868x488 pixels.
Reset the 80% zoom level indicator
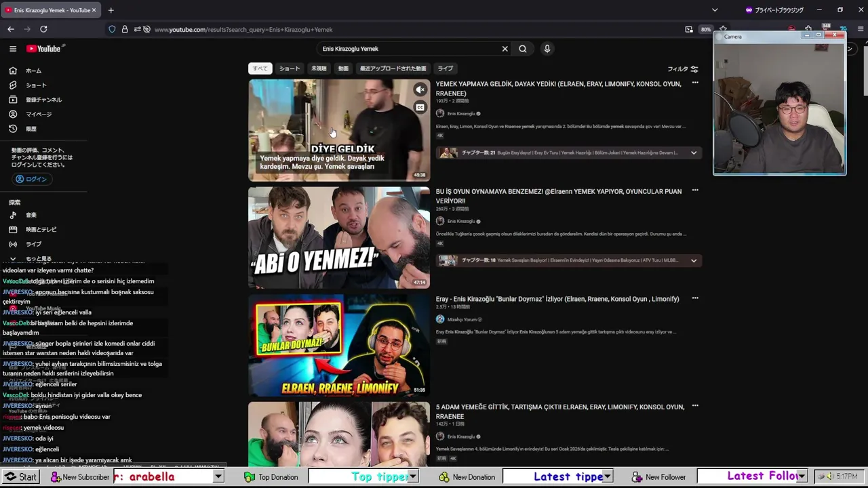(706, 29)
